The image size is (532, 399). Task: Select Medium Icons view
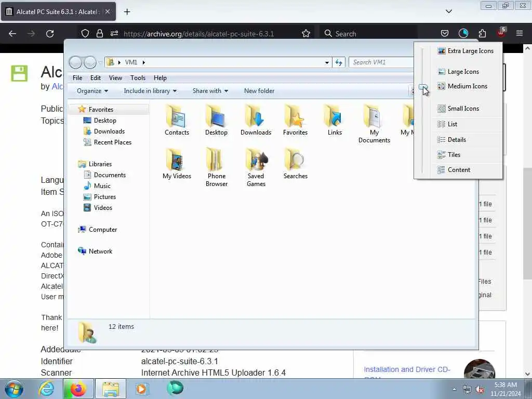coord(466,86)
